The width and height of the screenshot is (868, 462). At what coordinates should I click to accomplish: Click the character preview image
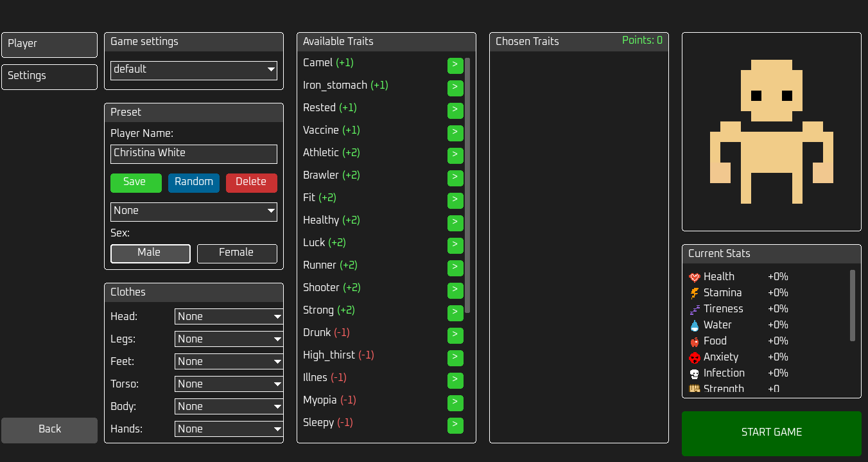(772, 132)
